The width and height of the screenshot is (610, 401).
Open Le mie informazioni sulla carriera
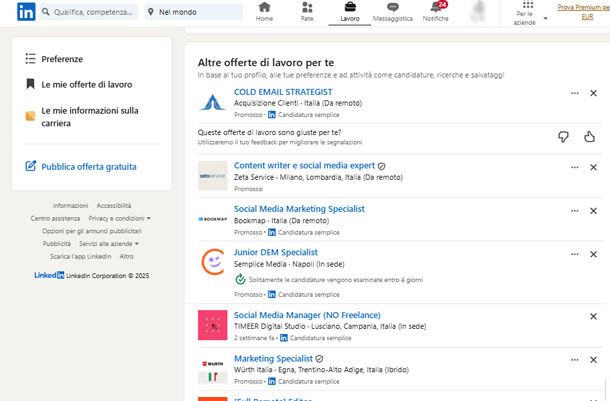point(82,117)
